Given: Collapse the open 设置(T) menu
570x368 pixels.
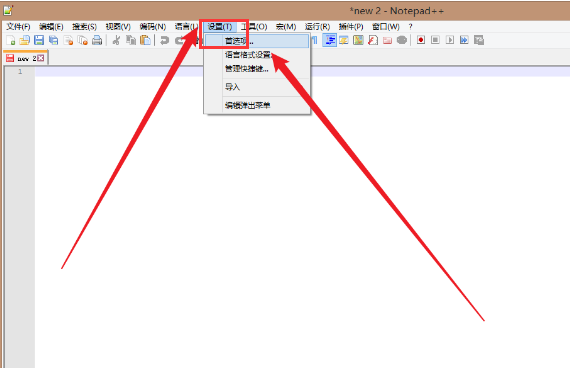Looking at the screenshot, I should 220,27.
